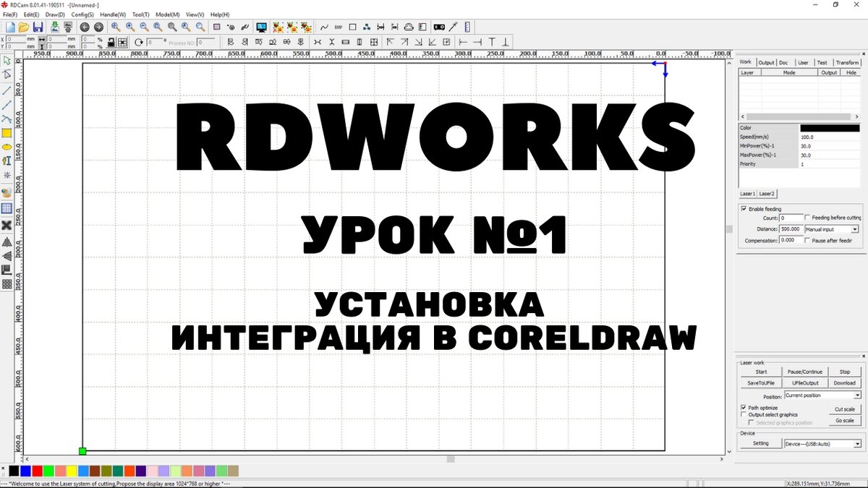Click the vertical mirror icon
This screenshot has width=868, height=488.
[x=7, y=256]
